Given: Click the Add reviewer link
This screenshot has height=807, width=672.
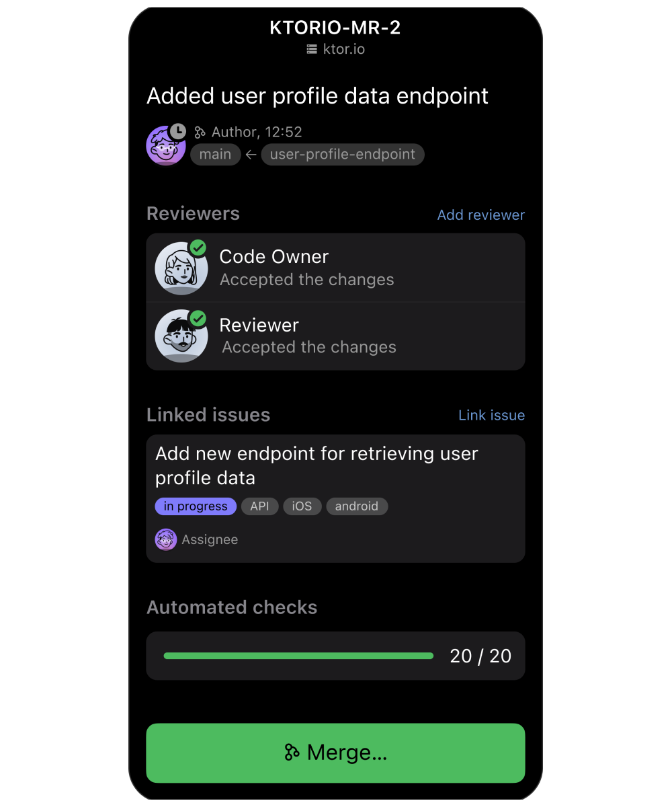Looking at the screenshot, I should tap(481, 215).
